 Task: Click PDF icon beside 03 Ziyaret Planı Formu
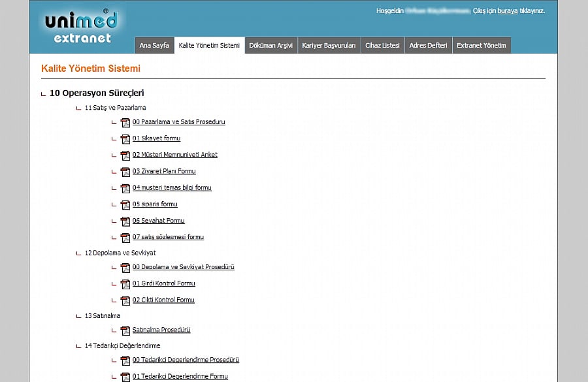pos(125,172)
